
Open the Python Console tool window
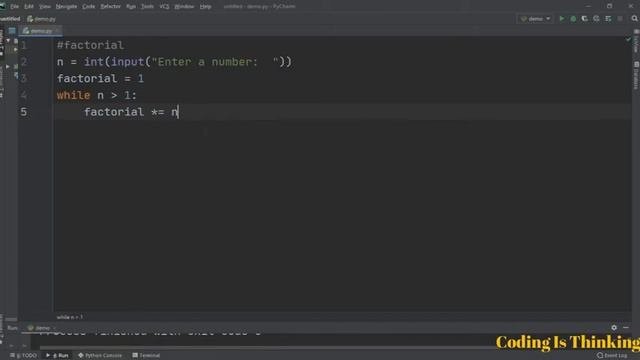pyautogui.click(x=100, y=356)
